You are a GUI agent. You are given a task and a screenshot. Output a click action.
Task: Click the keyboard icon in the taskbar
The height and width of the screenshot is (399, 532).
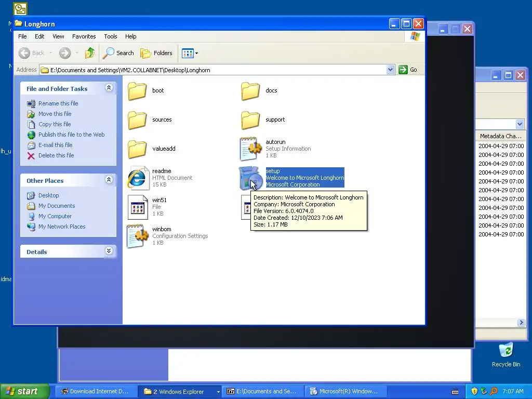(455, 392)
